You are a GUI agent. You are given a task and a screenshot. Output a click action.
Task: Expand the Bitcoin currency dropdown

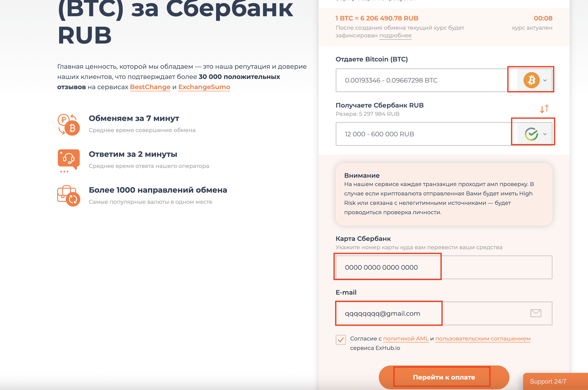pyautogui.click(x=545, y=80)
